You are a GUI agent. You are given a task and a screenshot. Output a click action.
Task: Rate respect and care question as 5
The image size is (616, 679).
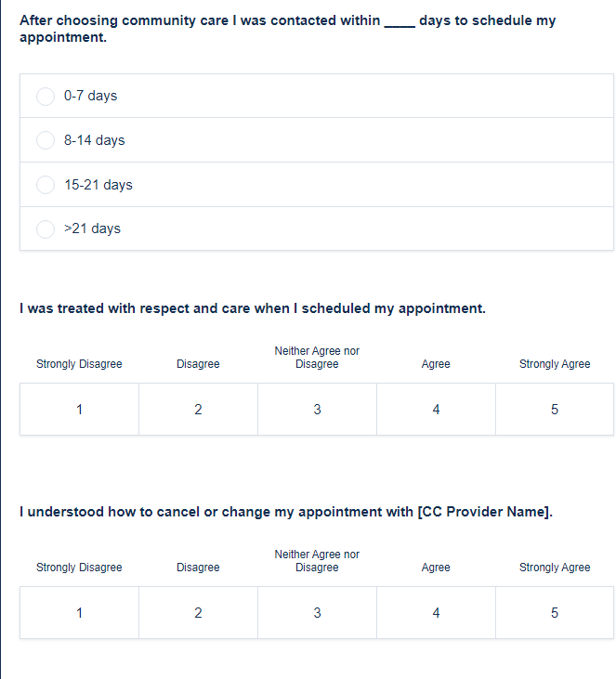tap(555, 410)
